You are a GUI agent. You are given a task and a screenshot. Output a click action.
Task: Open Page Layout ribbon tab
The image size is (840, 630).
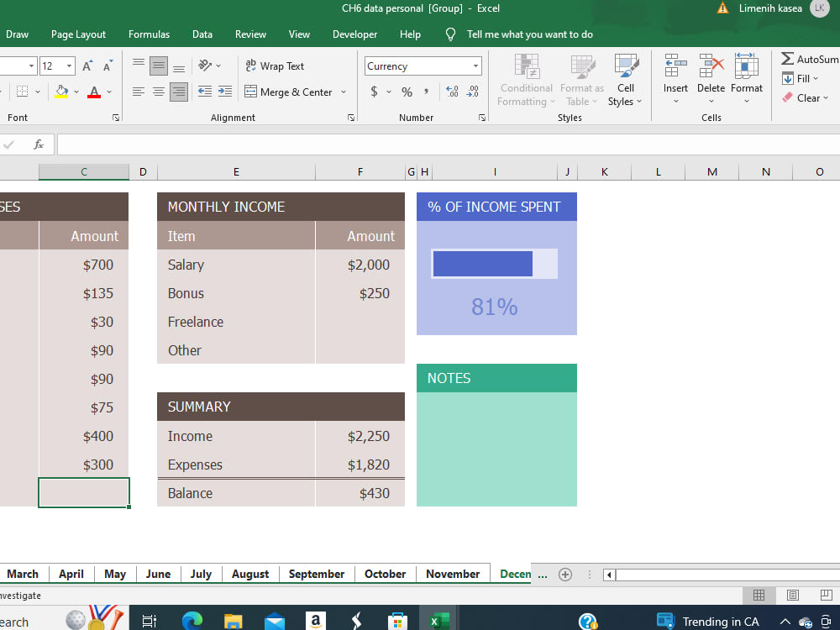(x=78, y=34)
